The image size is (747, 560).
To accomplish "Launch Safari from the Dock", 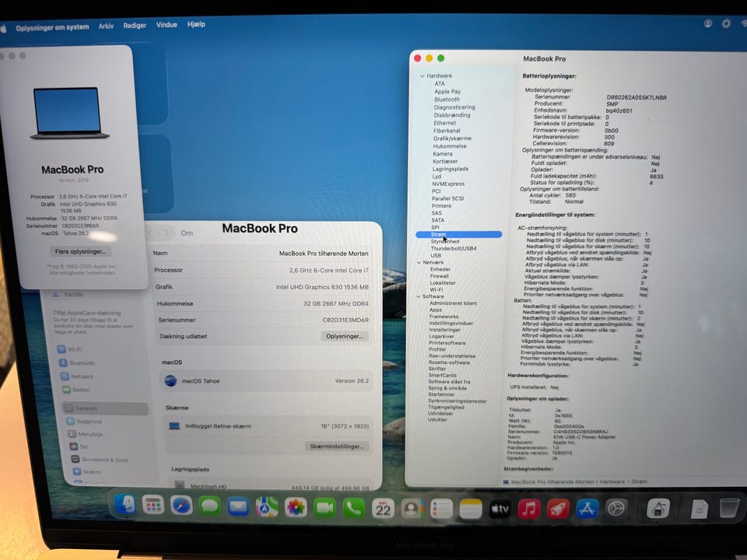I will (181, 506).
